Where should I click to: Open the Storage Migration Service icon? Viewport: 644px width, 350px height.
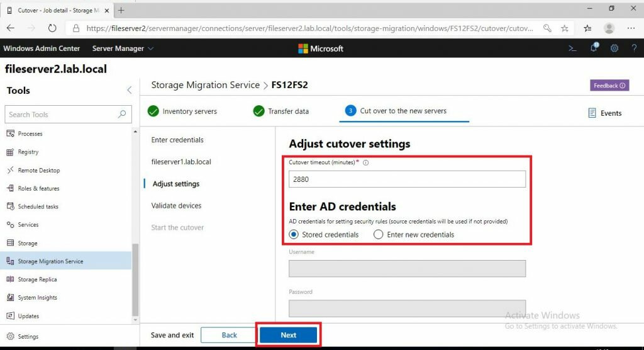click(x=10, y=261)
